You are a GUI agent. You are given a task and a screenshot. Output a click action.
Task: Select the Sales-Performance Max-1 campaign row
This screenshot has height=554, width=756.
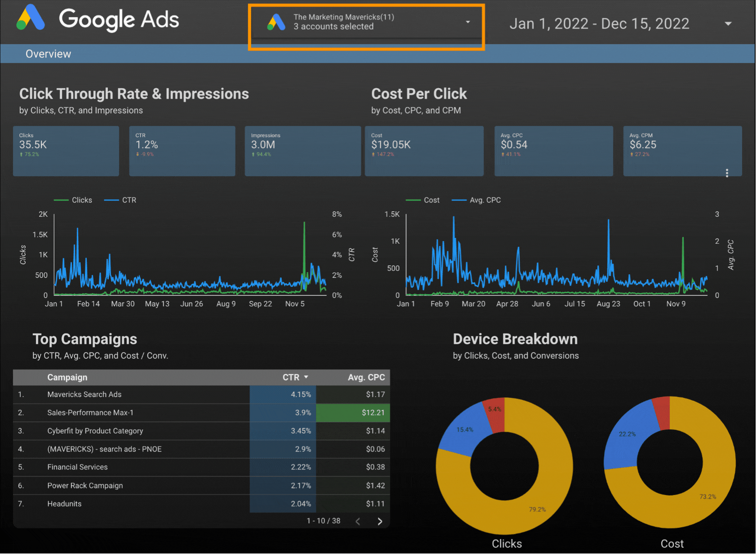click(201, 413)
